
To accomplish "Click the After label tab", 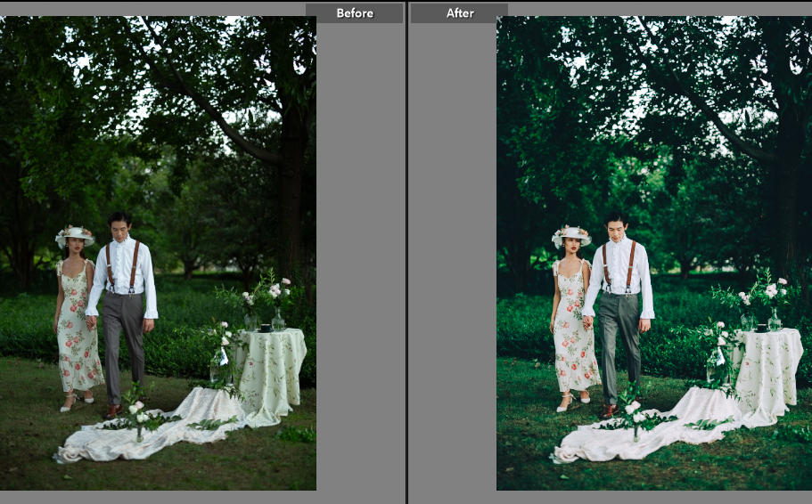I will (x=459, y=12).
